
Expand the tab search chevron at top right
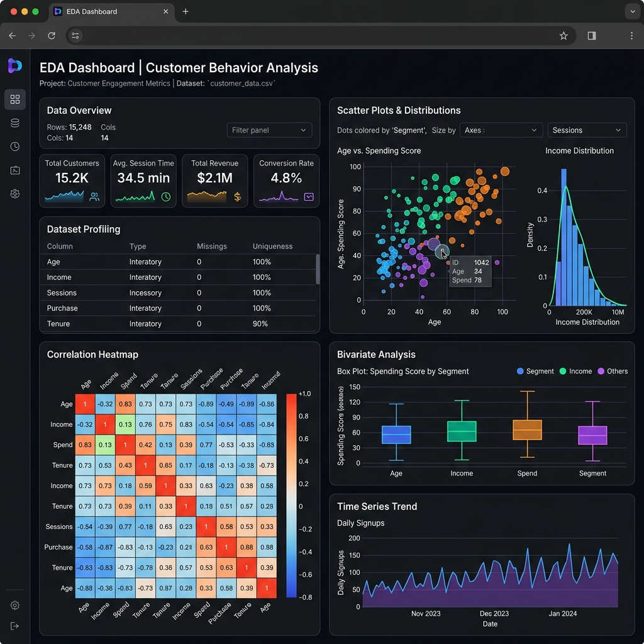point(633,11)
